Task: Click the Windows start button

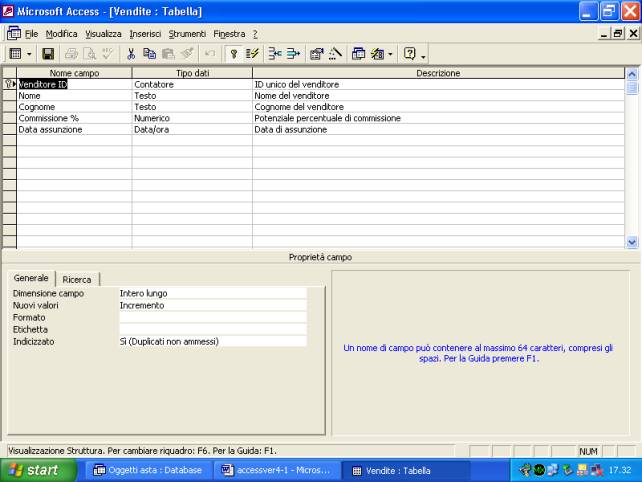Action: click(38, 470)
